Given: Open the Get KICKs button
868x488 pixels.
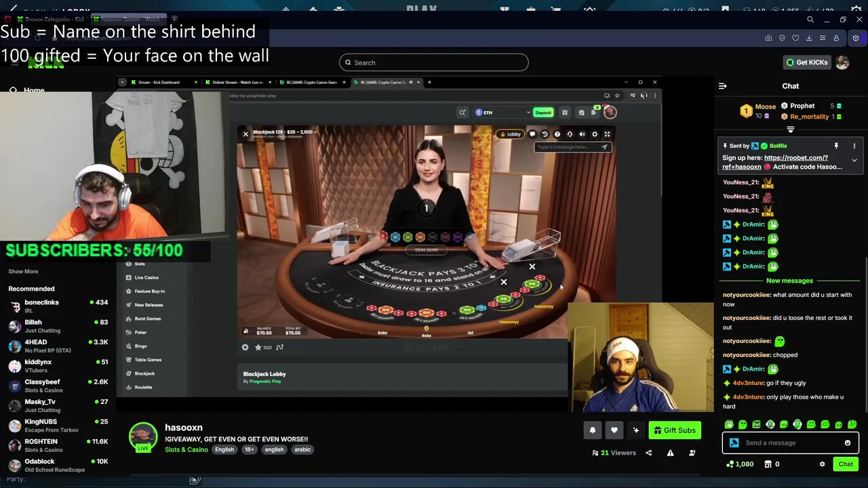Looking at the screenshot, I should 807,62.
